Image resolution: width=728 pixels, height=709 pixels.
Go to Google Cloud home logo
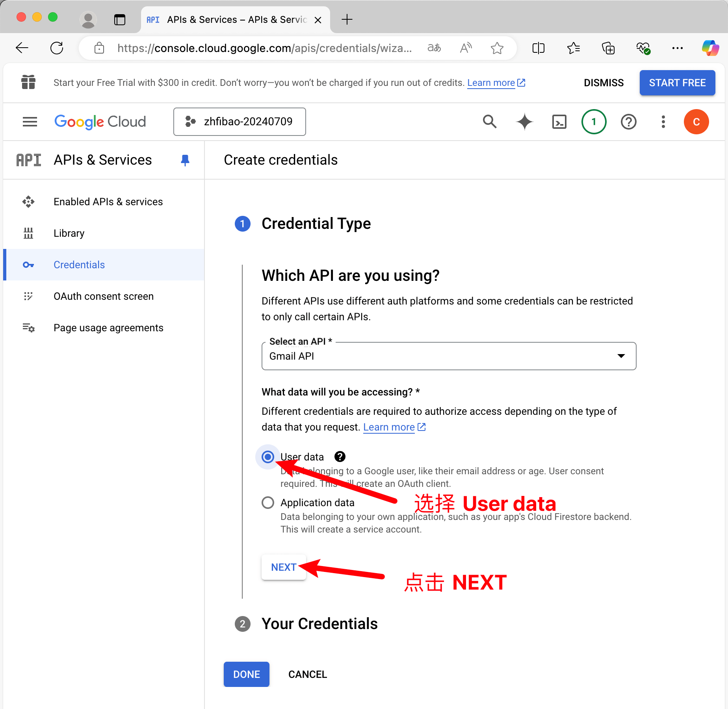coord(100,122)
